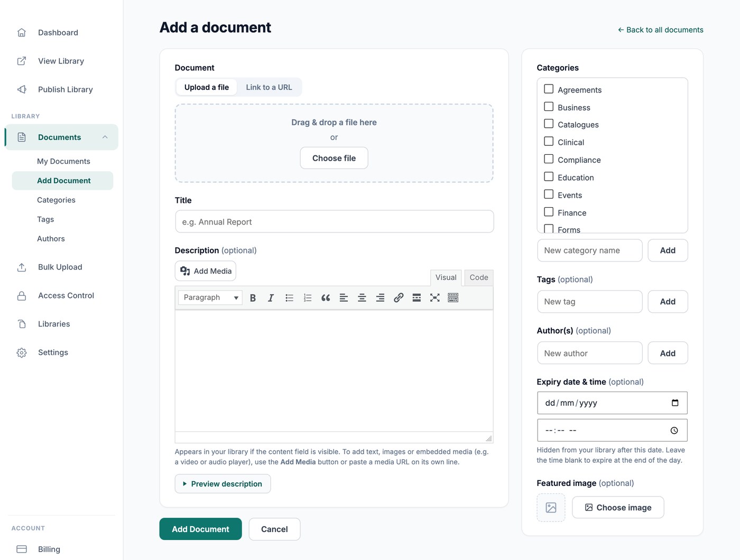
Task: Toggle the editor toolbar keyboard icon
Action: (453, 298)
